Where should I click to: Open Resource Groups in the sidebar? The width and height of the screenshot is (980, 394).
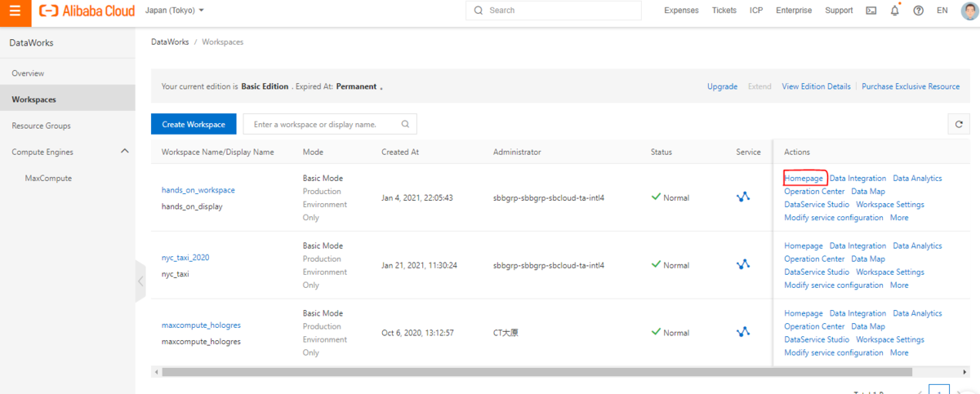pos(41,126)
